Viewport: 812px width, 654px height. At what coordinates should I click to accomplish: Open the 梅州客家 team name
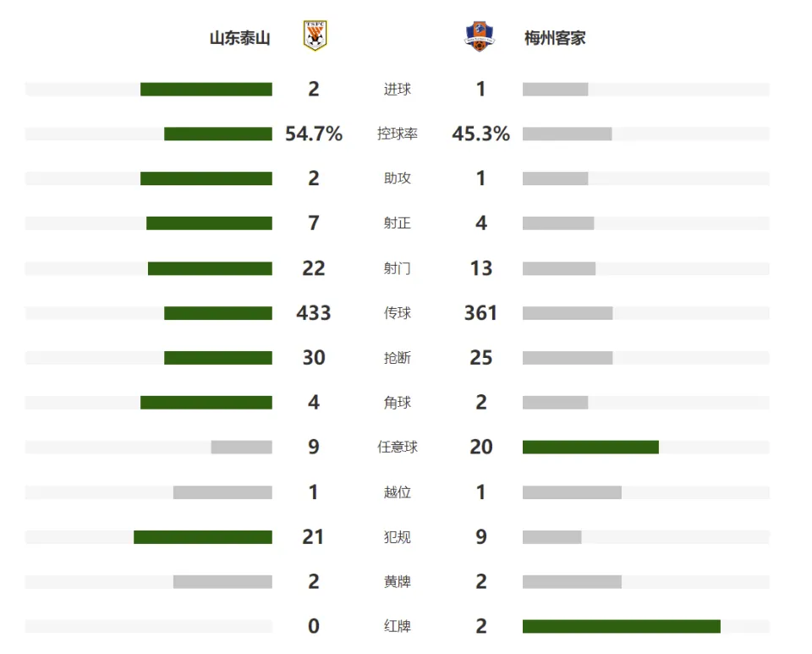555,38
